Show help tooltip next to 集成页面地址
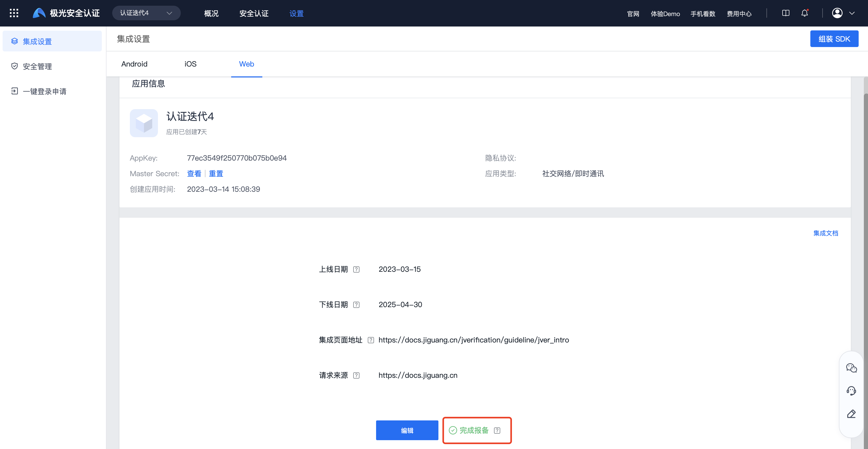868x449 pixels. (x=371, y=340)
